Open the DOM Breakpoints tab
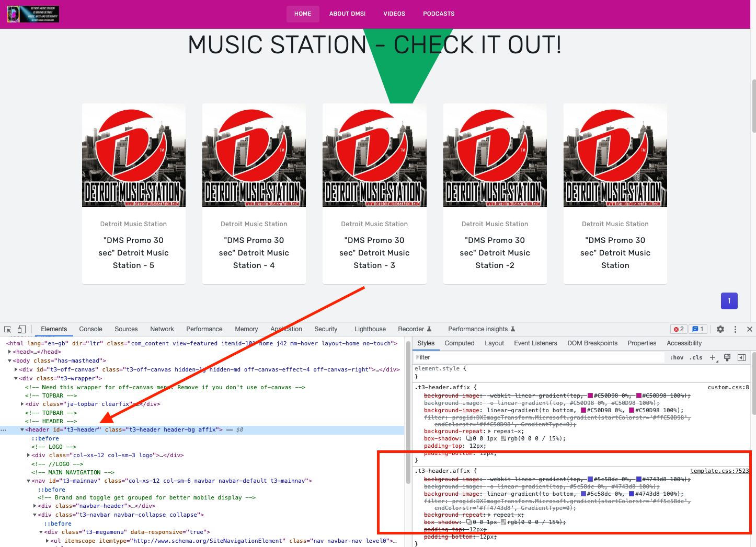 pyautogui.click(x=592, y=343)
